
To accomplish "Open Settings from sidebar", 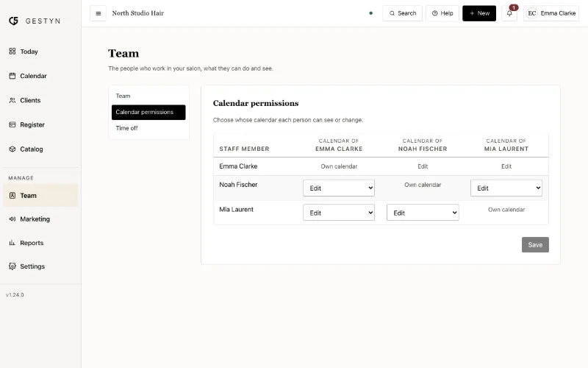I will pyautogui.click(x=40, y=266).
